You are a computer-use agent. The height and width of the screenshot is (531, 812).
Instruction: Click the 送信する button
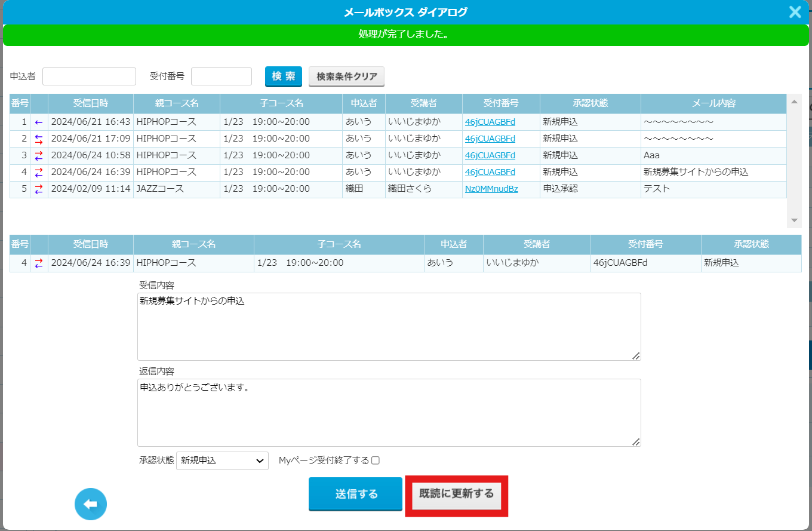coord(356,494)
